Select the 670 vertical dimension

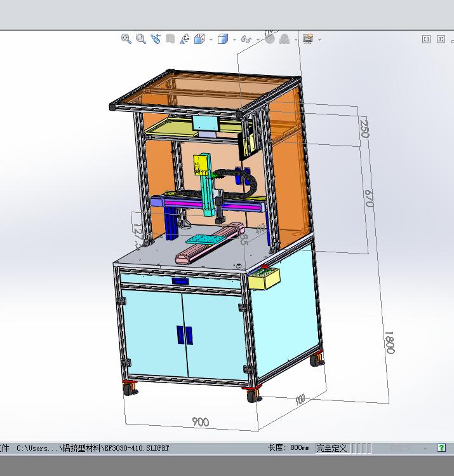[368, 198]
